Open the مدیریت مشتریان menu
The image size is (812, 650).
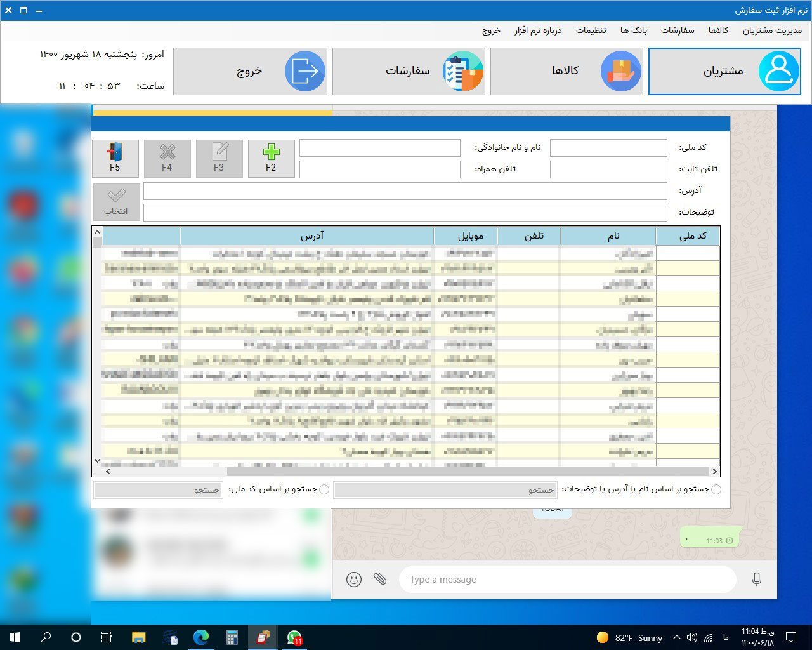click(772, 30)
